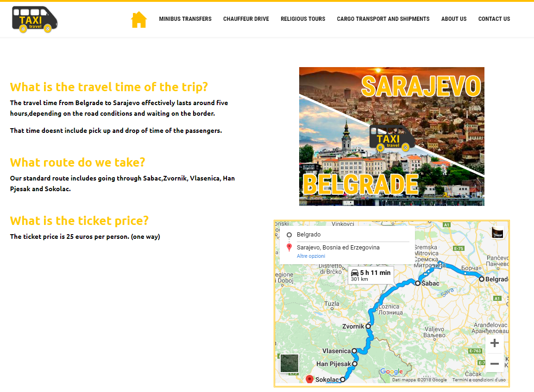
Task: Open Cargo Transport and Shipments page
Action: [x=383, y=19]
